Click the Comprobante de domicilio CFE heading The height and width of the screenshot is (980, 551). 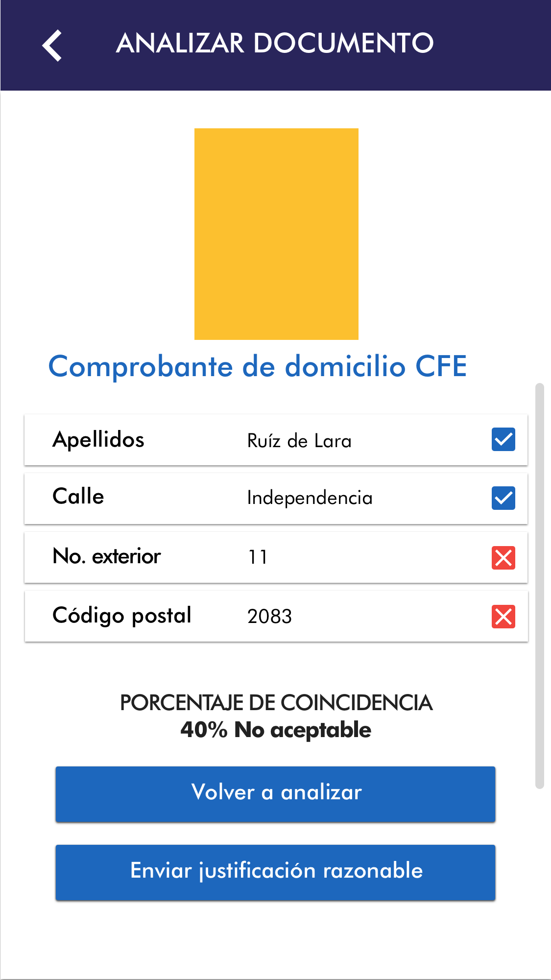point(258,366)
